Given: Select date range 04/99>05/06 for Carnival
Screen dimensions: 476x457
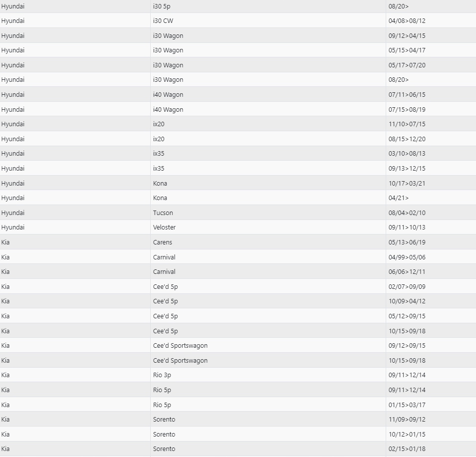Looking at the screenshot, I should coord(407,257).
